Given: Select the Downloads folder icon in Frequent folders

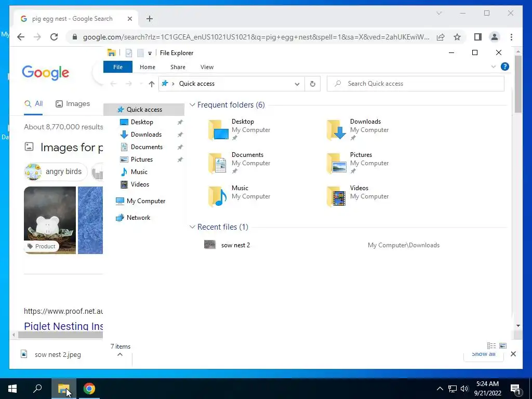Looking at the screenshot, I should click(x=336, y=129).
